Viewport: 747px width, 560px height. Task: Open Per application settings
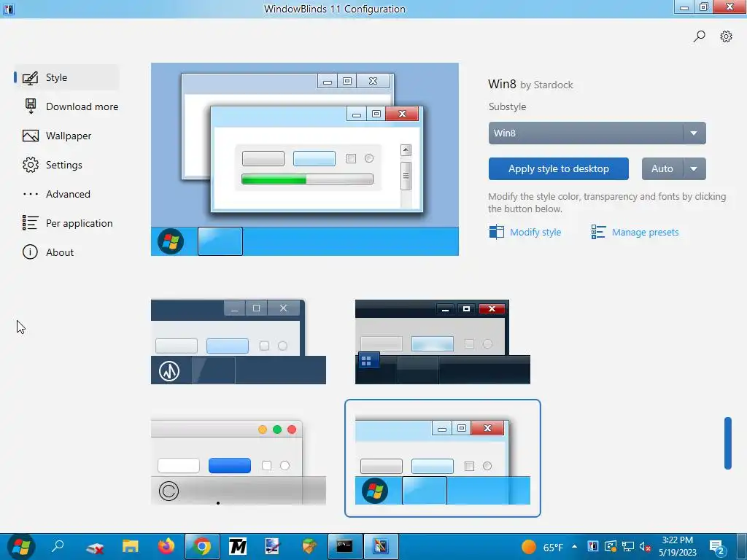67,223
